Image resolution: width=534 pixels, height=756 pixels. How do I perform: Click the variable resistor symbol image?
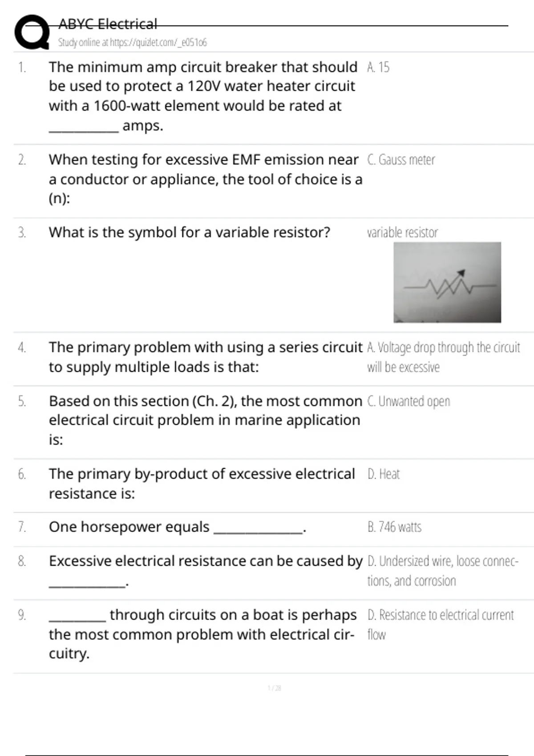click(447, 282)
